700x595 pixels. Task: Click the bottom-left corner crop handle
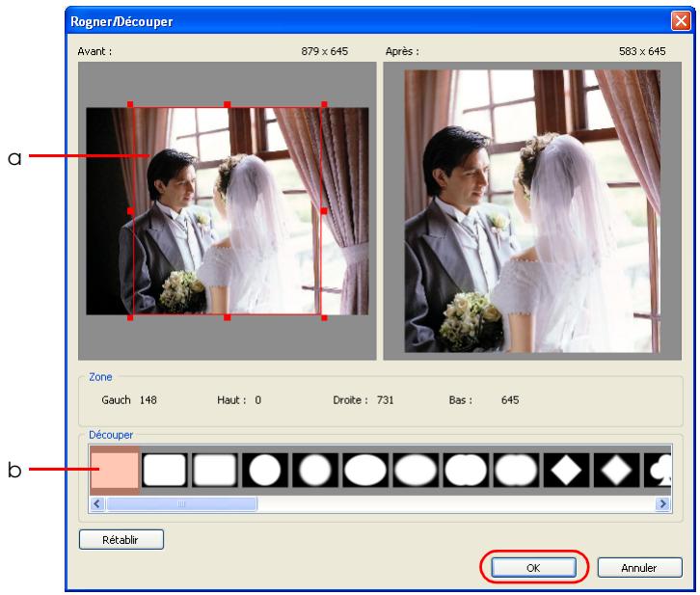pyautogui.click(x=130, y=317)
